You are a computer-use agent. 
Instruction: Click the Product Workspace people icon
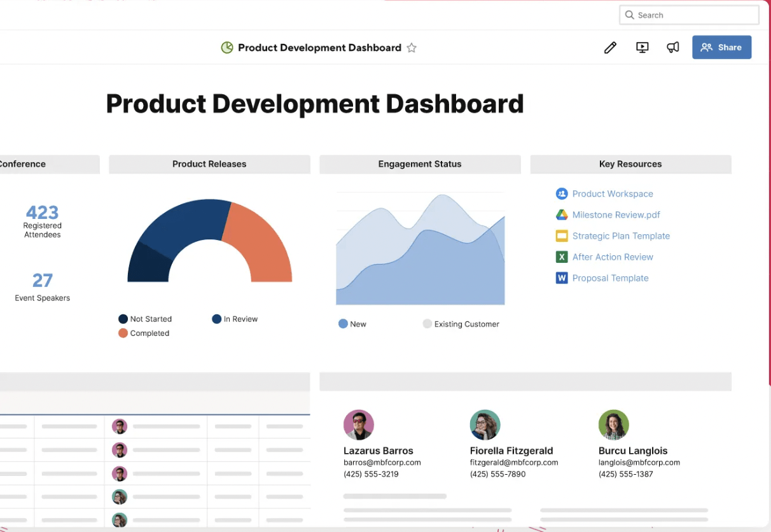(x=562, y=193)
